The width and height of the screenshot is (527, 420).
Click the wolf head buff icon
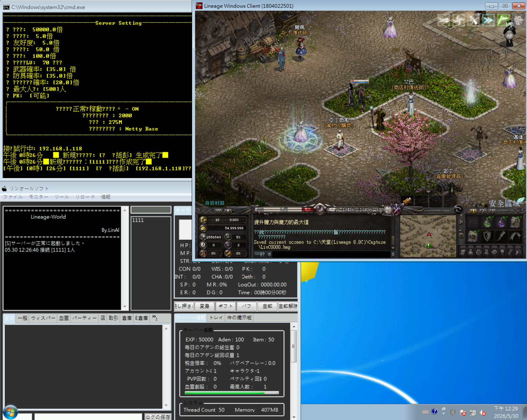tap(518, 21)
